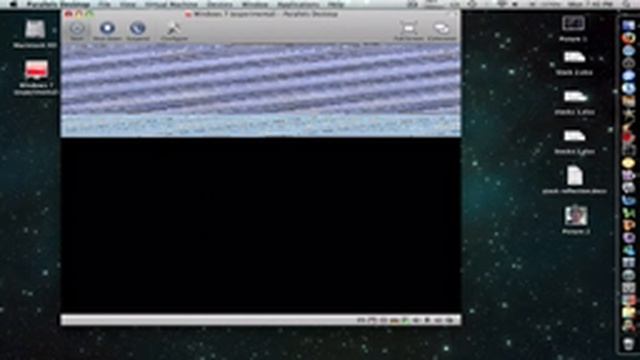Select the Picture 1 desktop file
Image resolution: width=640 pixels, height=360 pixels.
[574, 29]
